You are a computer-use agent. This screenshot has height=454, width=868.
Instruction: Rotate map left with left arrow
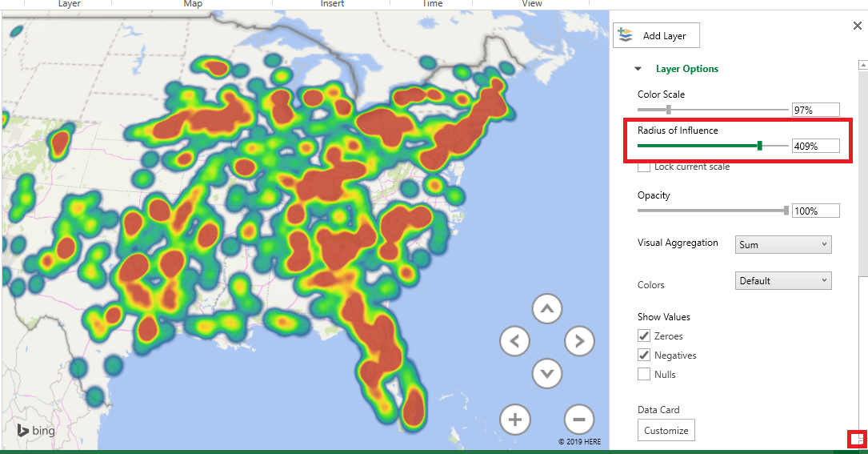click(515, 341)
